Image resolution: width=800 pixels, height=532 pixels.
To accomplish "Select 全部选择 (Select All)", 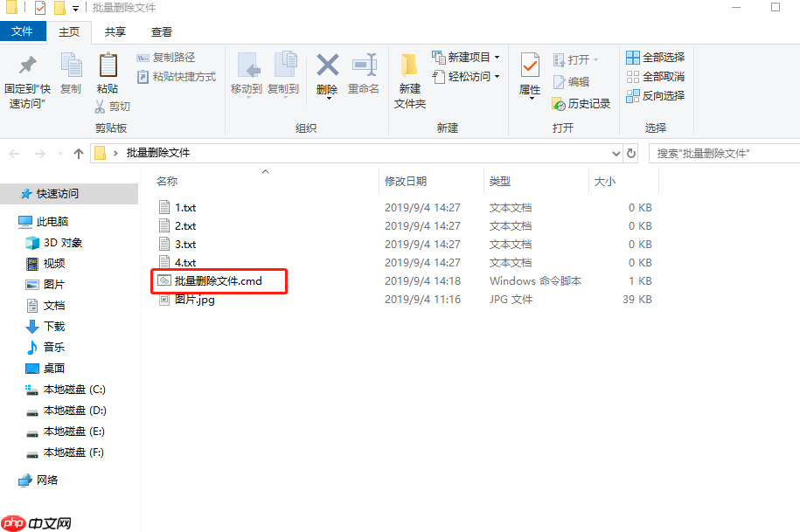I will point(655,57).
